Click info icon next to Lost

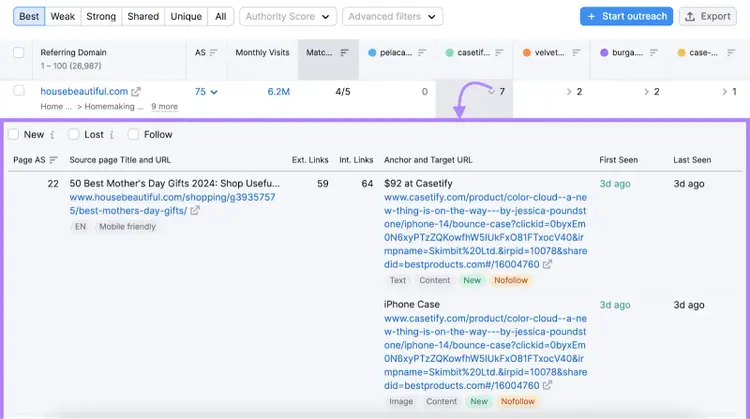point(111,135)
